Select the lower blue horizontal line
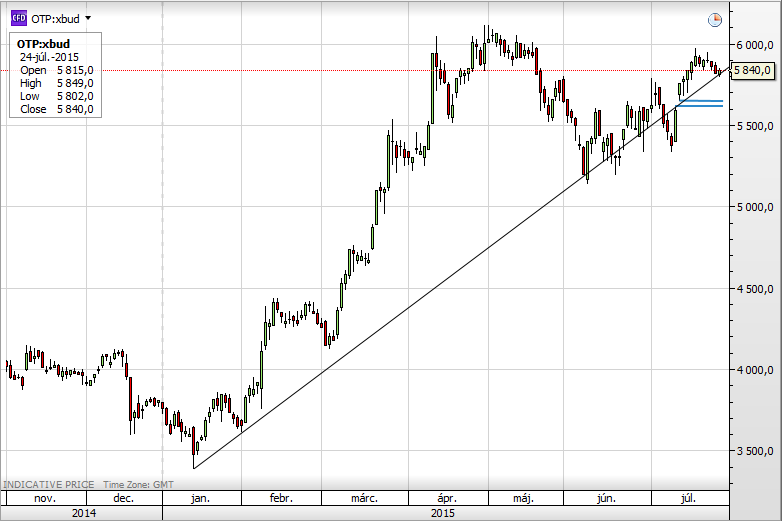782x522 pixels. coord(699,106)
